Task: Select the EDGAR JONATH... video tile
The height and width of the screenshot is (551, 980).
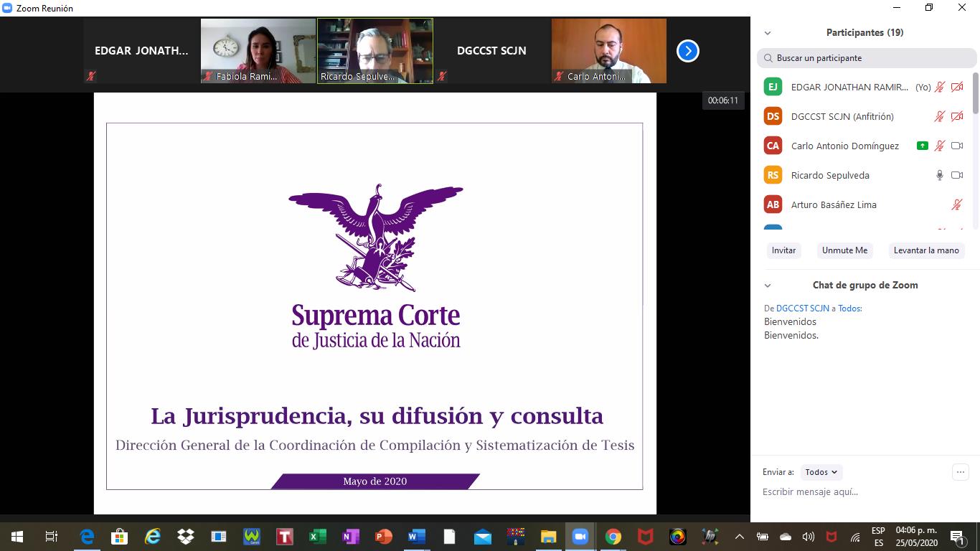Action: coord(141,51)
